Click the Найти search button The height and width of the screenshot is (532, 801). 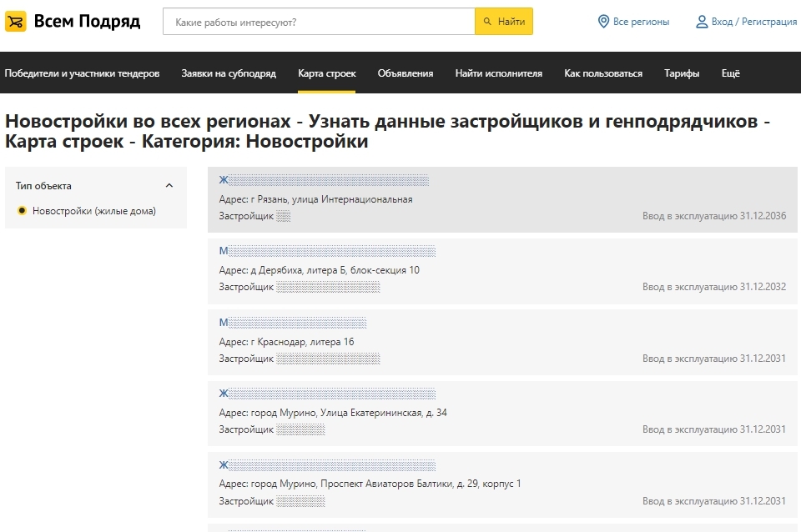[x=504, y=22]
